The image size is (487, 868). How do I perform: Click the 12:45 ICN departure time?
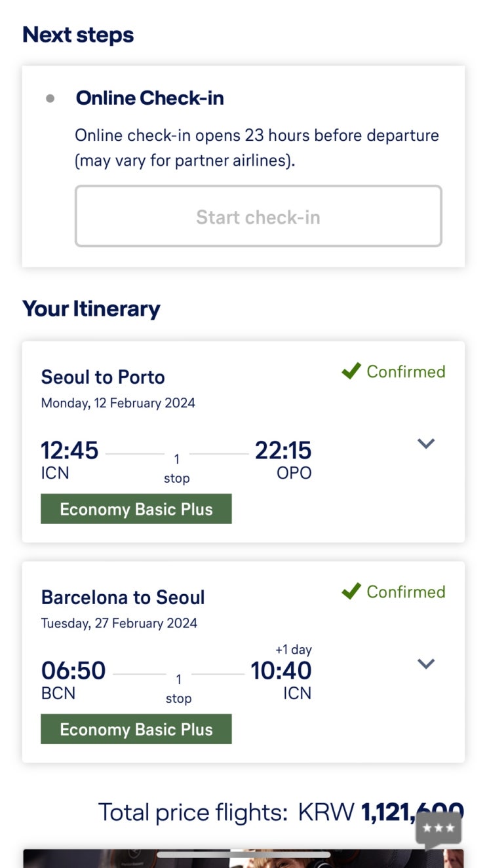pyautogui.click(x=69, y=451)
